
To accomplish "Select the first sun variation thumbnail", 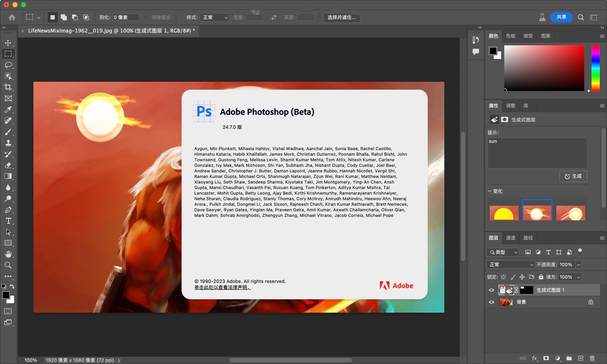I will [x=504, y=213].
